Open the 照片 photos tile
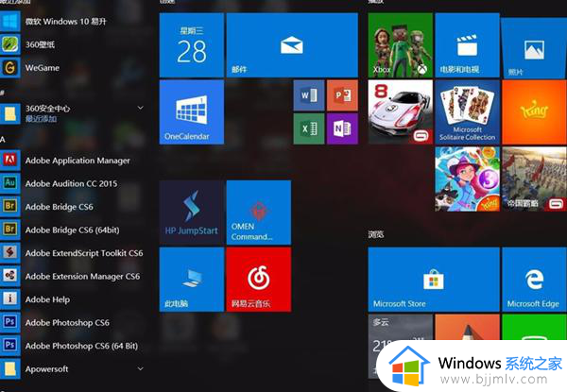The width and height of the screenshot is (567, 392). coord(534,47)
